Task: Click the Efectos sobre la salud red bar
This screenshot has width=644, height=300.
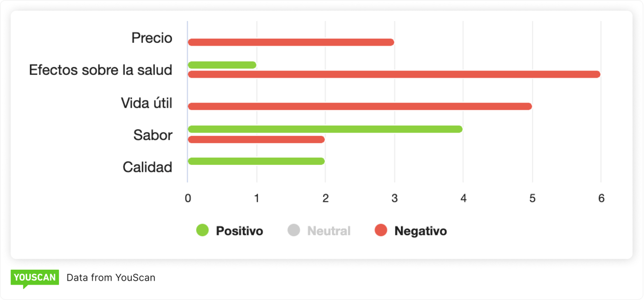Action: (x=393, y=74)
